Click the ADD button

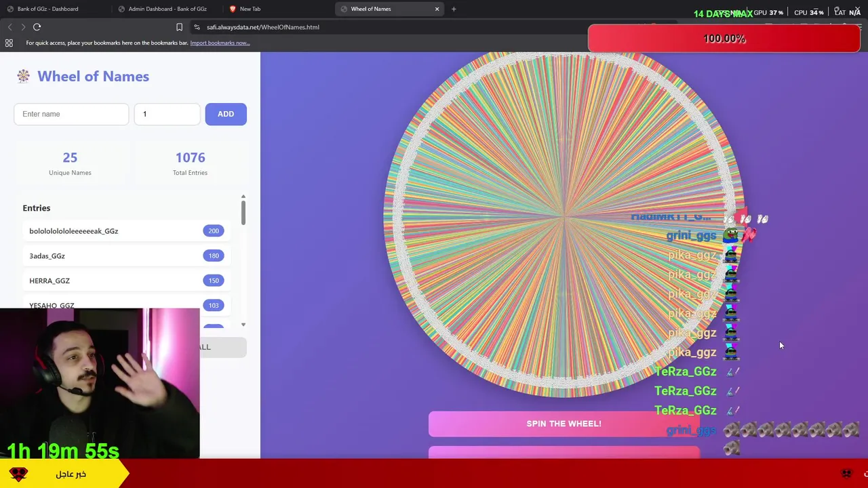click(x=226, y=114)
